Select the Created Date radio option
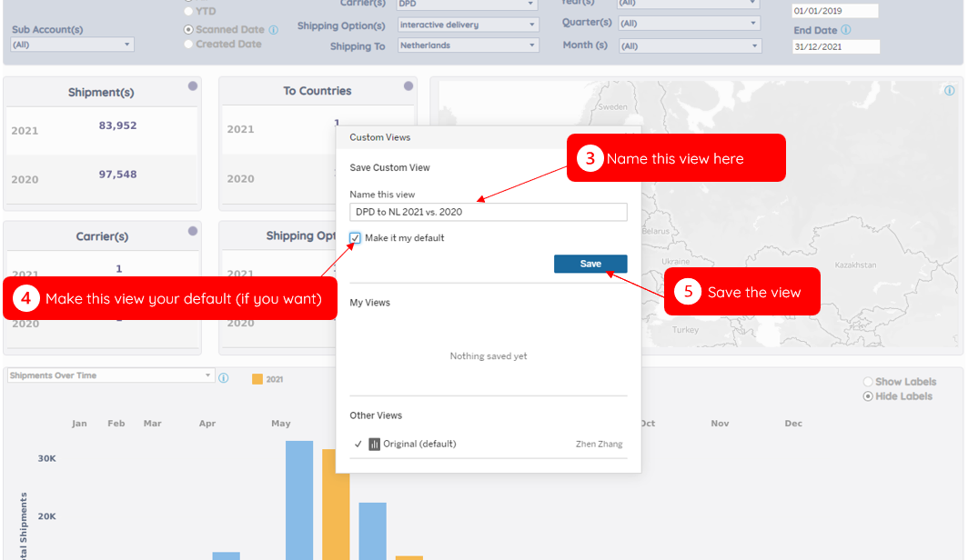 188,44
